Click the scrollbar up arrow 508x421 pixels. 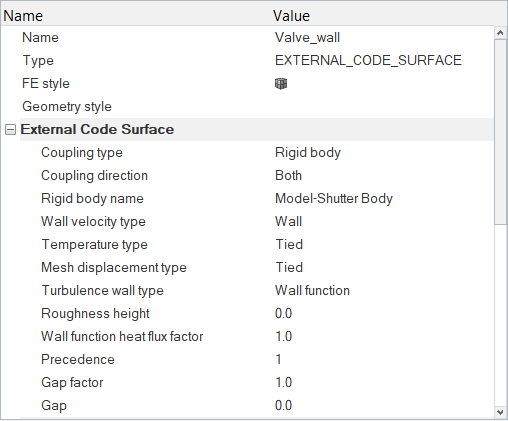(500, 33)
